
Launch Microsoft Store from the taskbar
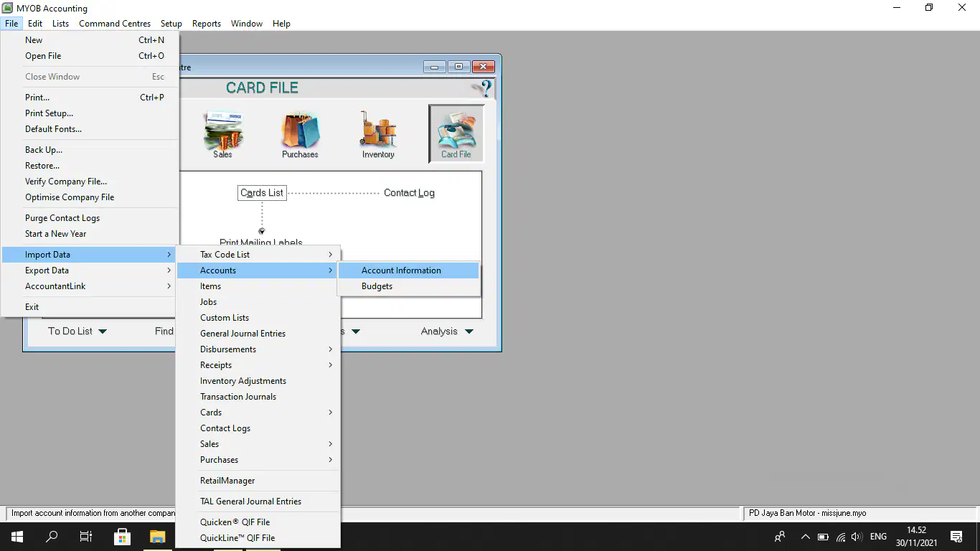point(122,537)
